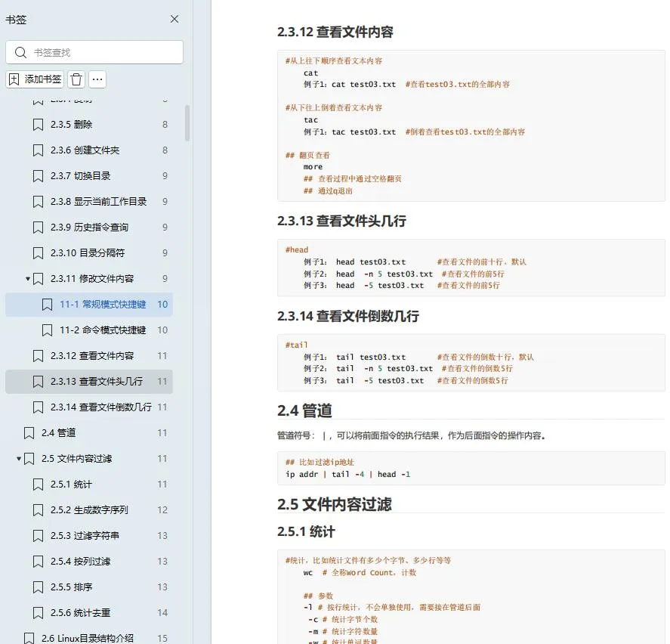This screenshot has width=670, height=644.
Task: Open the more options ellipsis button
Action: coord(97,79)
